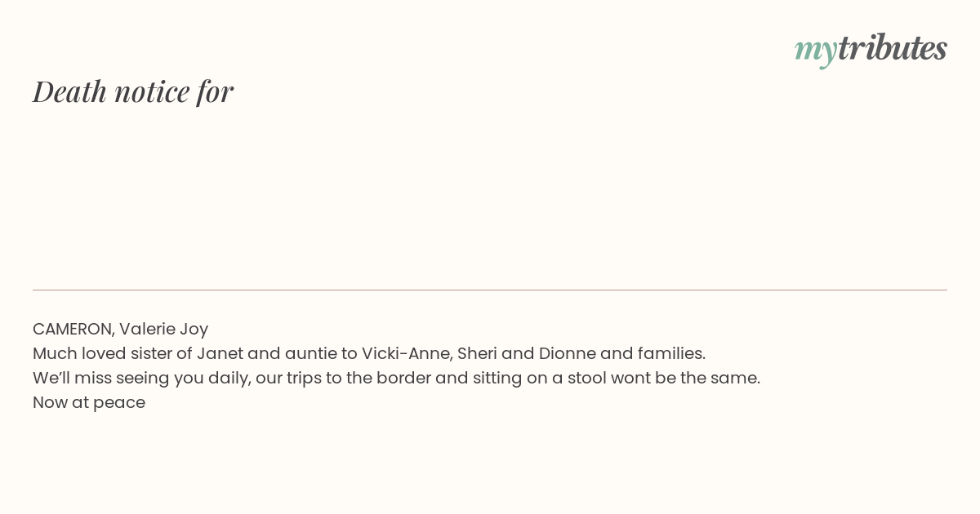Click the mytributes logo
The image size is (980, 514).
pos(871,49)
